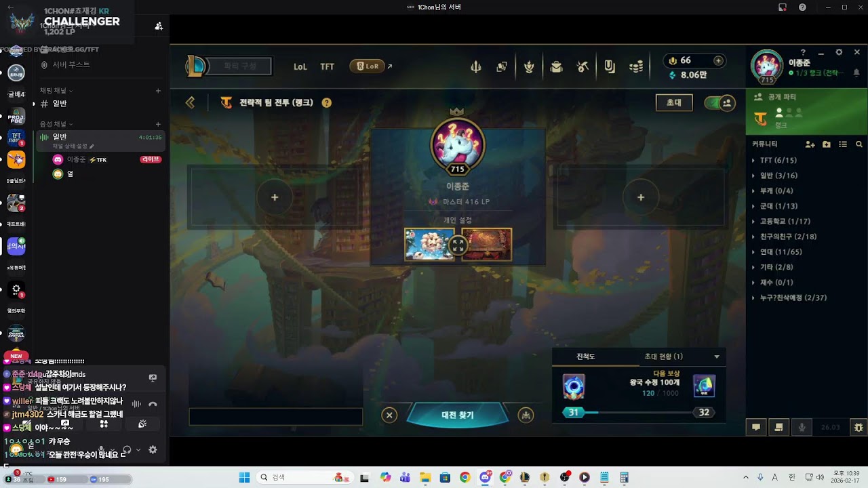Cancel the lobby with the X button
The height and width of the screenshot is (488, 868).
click(x=389, y=415)
